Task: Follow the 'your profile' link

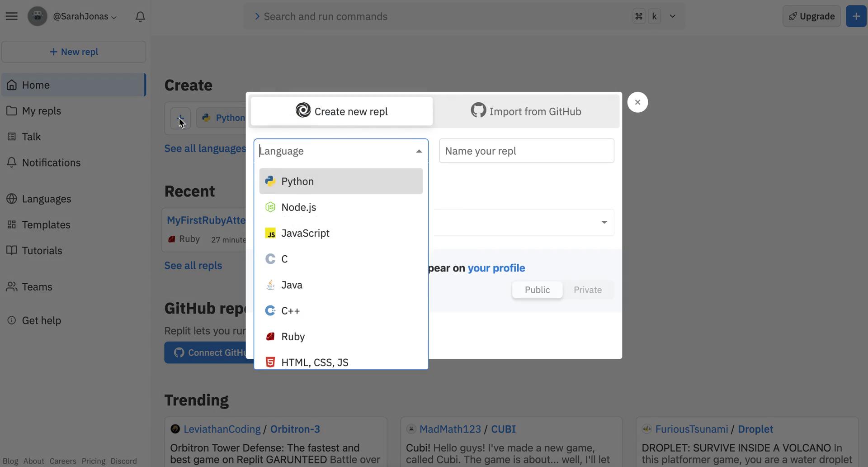Action: point(496,268)
